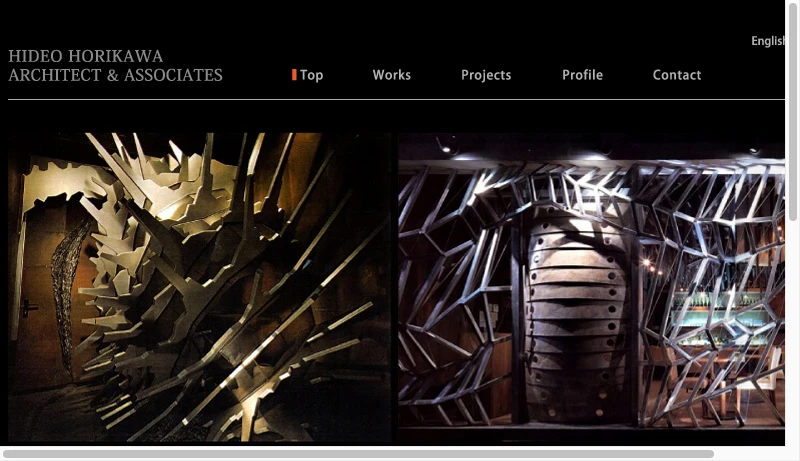The width and height of the screenshot is (800, 461).
Task: Open the Profile page
Action: point(582,75)
